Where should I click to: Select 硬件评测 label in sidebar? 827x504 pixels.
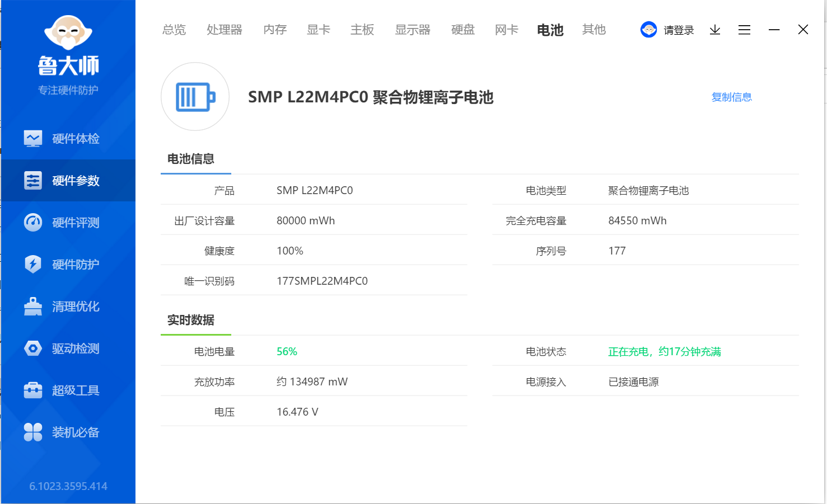(x=76, y=223)
